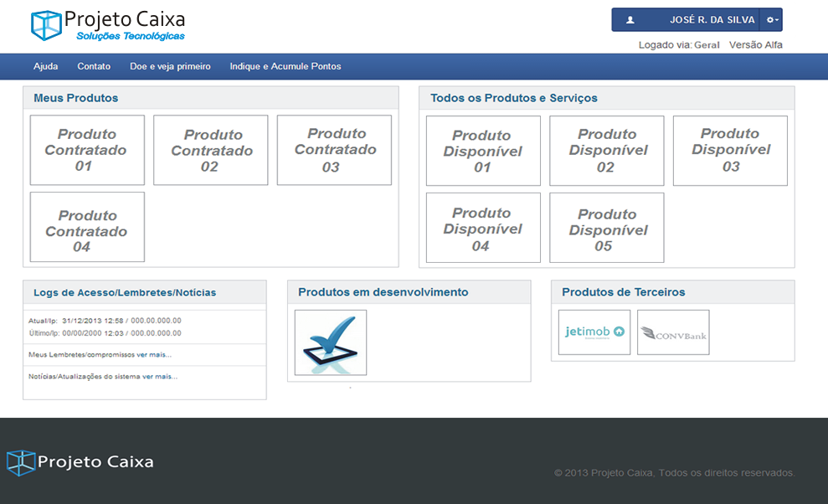Select Produto Disponível 05 tile
The width and height of the screenshot is (828, 504).
[x=607, y=228]
